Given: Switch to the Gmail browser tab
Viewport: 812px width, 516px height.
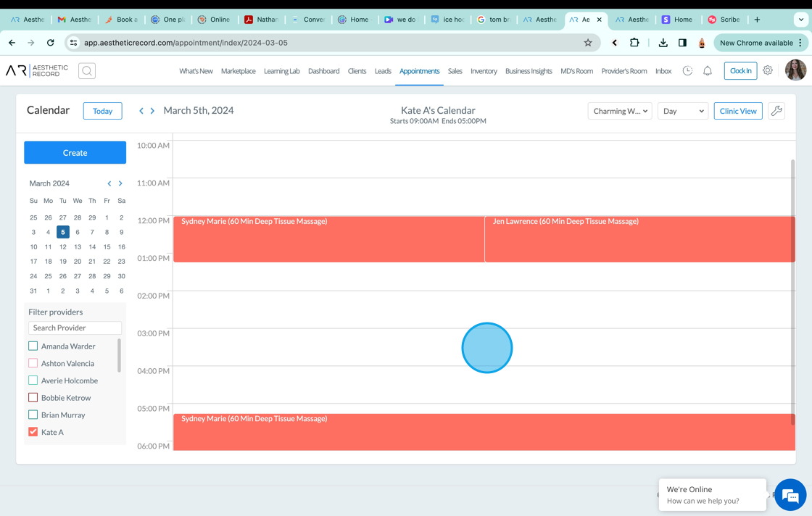Looking at the screenshot, I should click(75, 20).
